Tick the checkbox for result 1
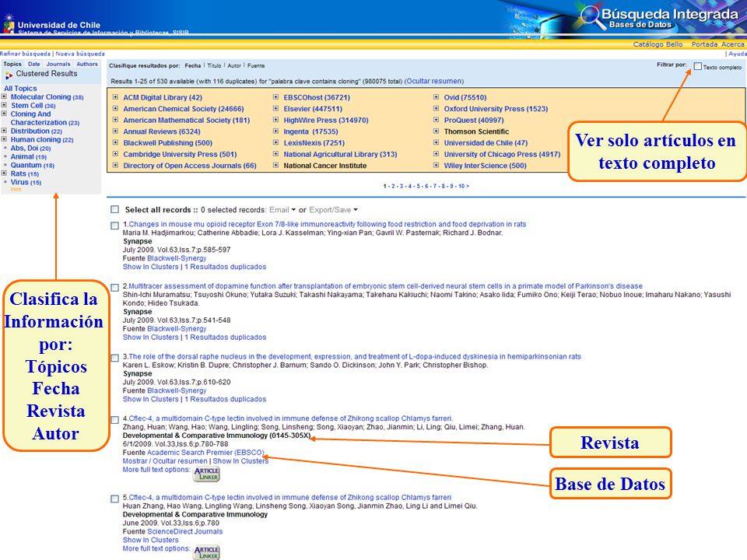 [x=115, y=226]
